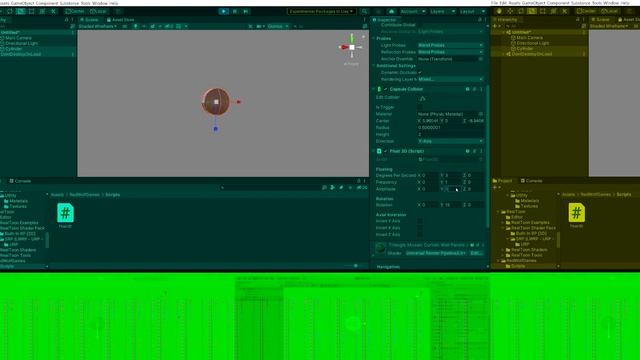Click the Pause button in left editor
This screenshot has height=360, width=640.
(235, 11)
